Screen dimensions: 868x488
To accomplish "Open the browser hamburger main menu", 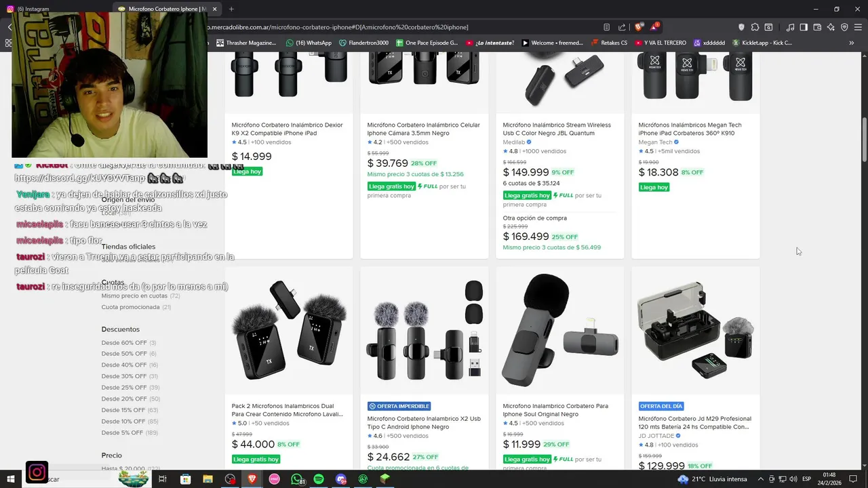I will click(x=859, y=27).
